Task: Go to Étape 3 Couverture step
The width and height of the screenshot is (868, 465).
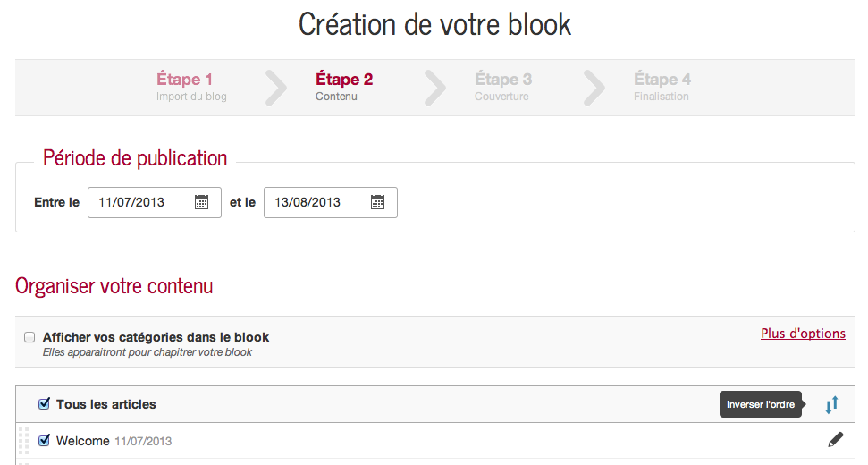Action: pos(503,87)
